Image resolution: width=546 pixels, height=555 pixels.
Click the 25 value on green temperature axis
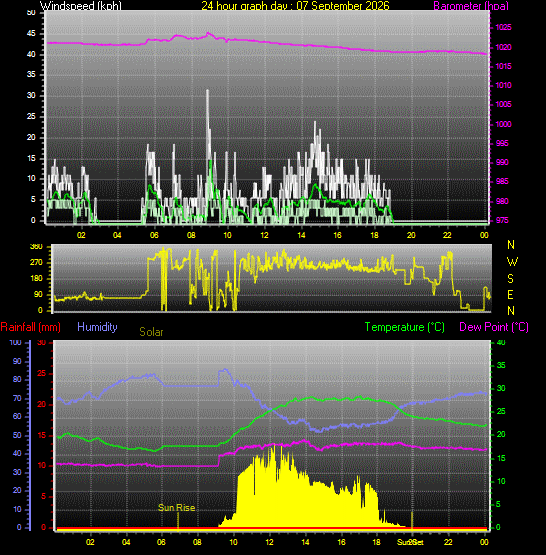point(501,411)
